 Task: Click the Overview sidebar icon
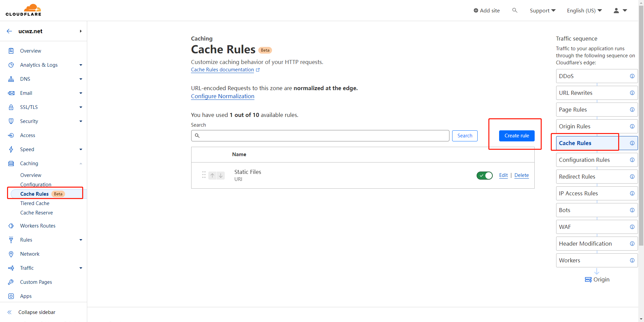click(x=11, y=51)
